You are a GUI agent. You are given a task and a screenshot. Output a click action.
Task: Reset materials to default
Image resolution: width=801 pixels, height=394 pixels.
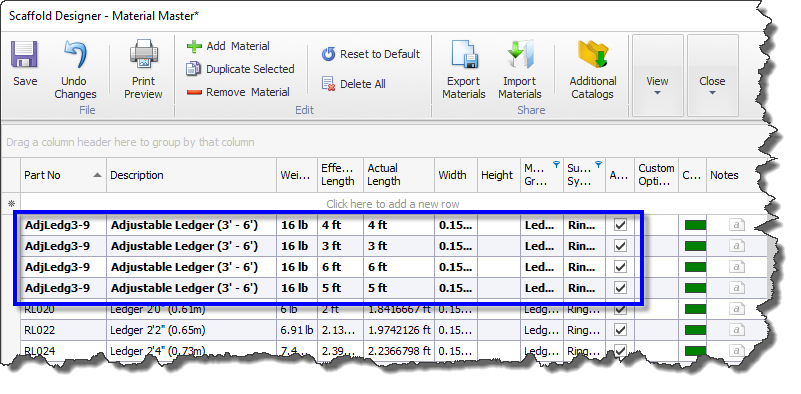coord(371,54)
